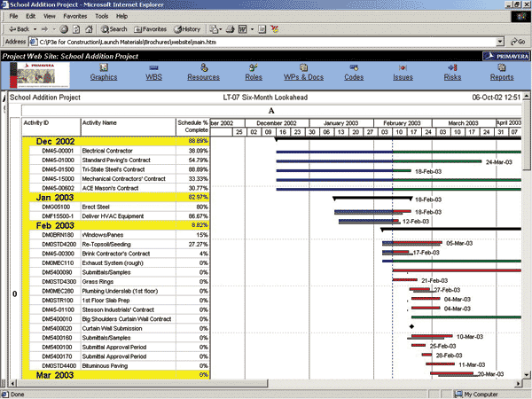Click the Activity Name column header

click(99, 122)
